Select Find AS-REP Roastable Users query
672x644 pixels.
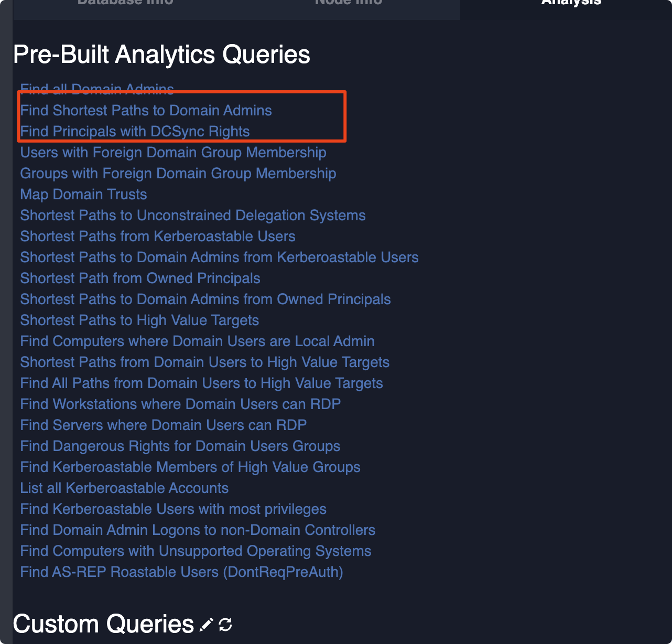click(181, 572)
